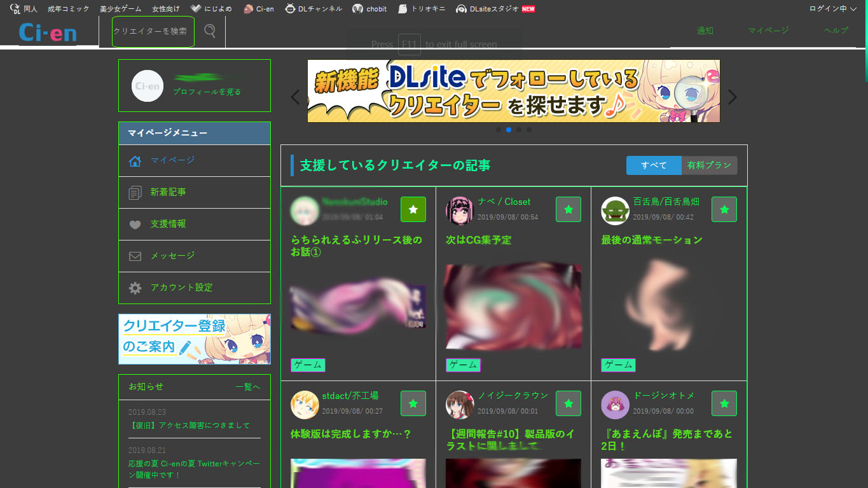Open 一覧へ link in お知らせ
The image size is (868, 488).
tap(247, 387)
